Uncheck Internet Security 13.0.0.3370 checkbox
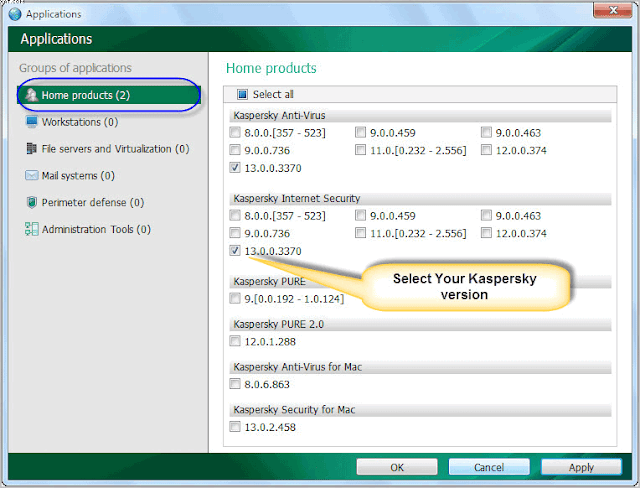Image resolution: width=640 pixels, height=488 pixels. pos(235,251)
